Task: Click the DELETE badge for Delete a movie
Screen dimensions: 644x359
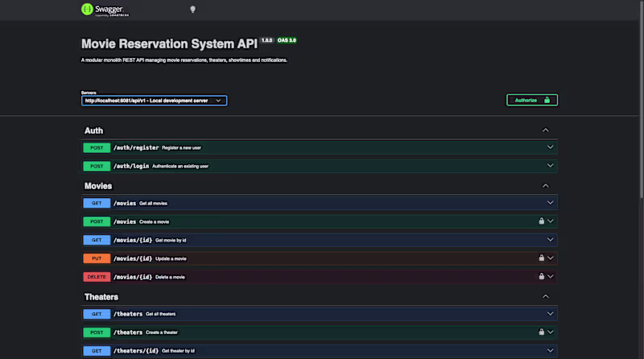Action: click(x=97, y=277)
